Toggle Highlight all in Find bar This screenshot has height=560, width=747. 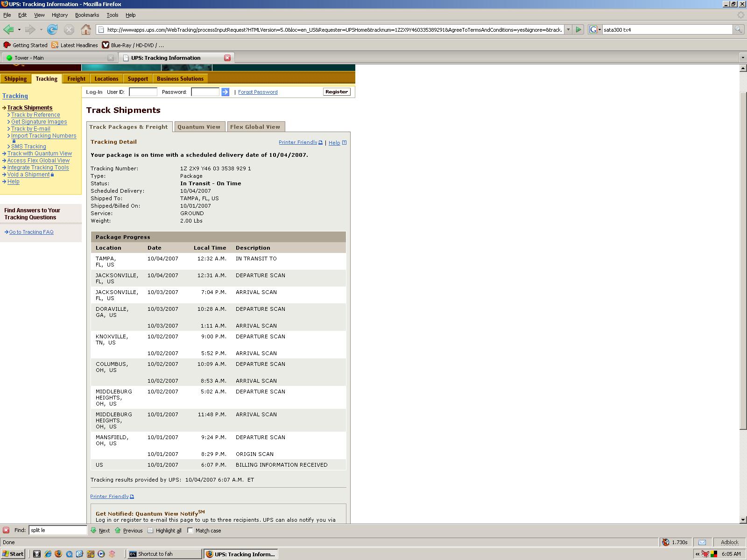tap(164, 531)
